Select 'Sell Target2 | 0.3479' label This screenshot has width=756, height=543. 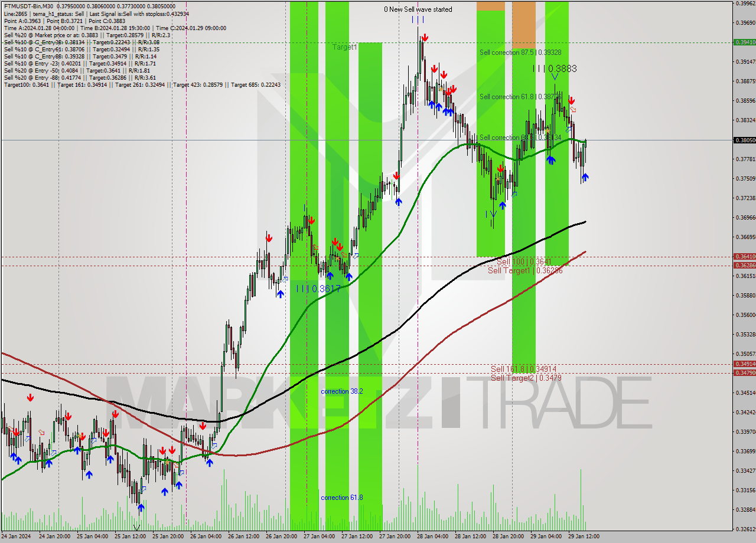point(526,378)
